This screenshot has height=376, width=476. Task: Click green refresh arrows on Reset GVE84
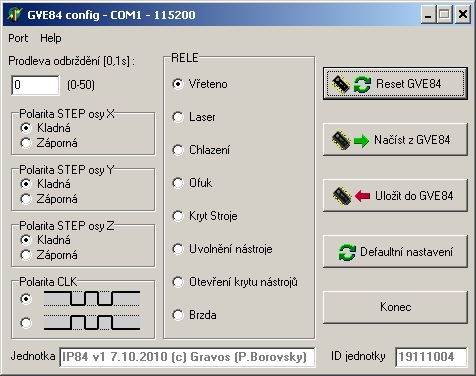(x=362, y=84)
